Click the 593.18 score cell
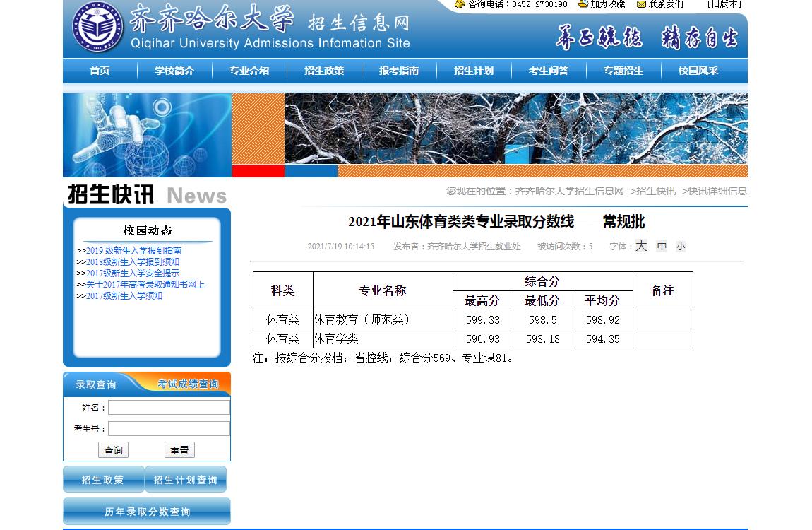 pyautogui.click(x=543, y=338)
